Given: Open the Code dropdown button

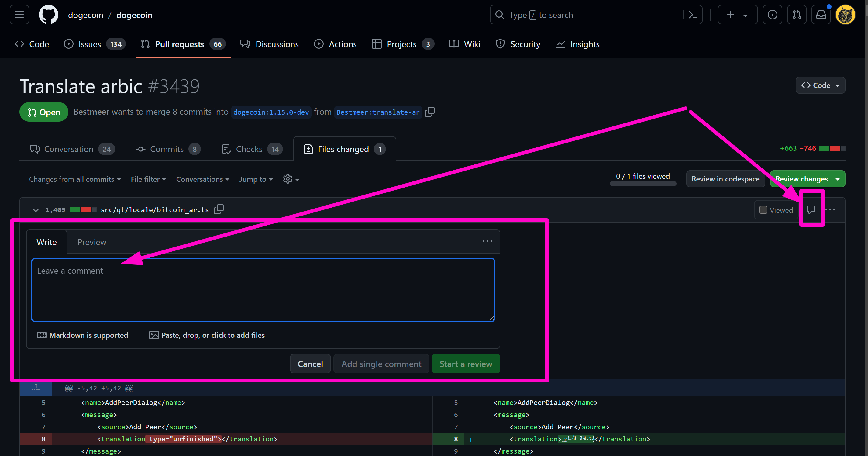Looking at the screenshot, I should [820, 85].
